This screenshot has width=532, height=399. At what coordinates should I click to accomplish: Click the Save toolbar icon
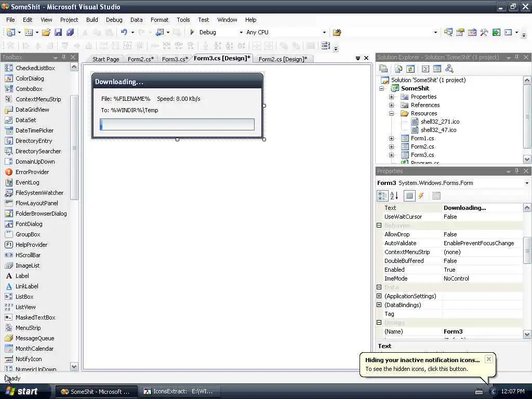coord(58,32)
